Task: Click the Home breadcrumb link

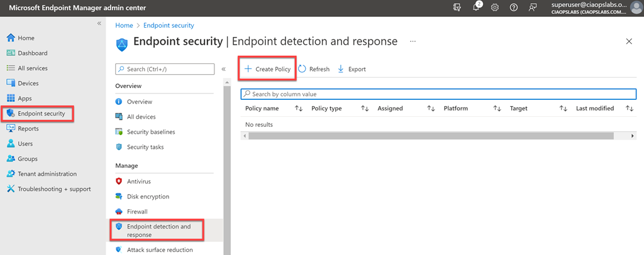Action: tap(124, 26)
